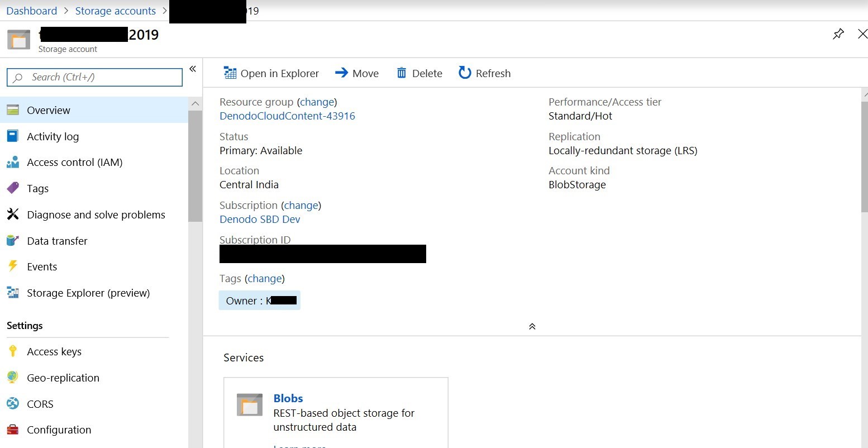Click the Overview sidebar icon
Image resolution: width=868 pixels, height=448 pixels.
pyautogui.click(x=13, y=110)
